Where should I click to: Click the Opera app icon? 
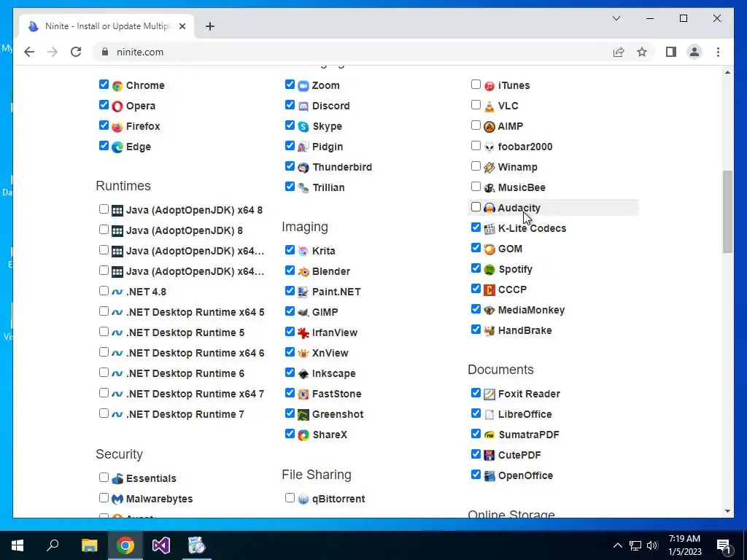coord(117,106)
